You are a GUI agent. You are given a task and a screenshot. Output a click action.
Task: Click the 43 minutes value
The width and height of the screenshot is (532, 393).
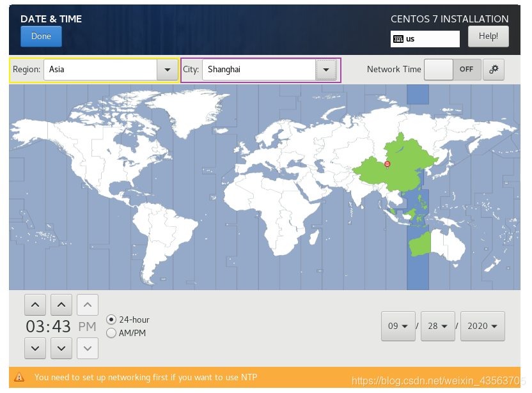point(61,327)
